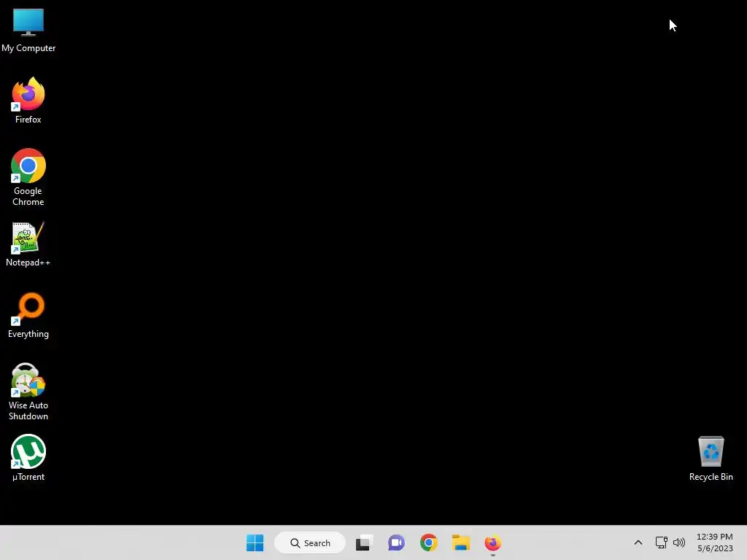Open the Windows Start menu
The image size is (747, 560).
[x=255, y=542]
